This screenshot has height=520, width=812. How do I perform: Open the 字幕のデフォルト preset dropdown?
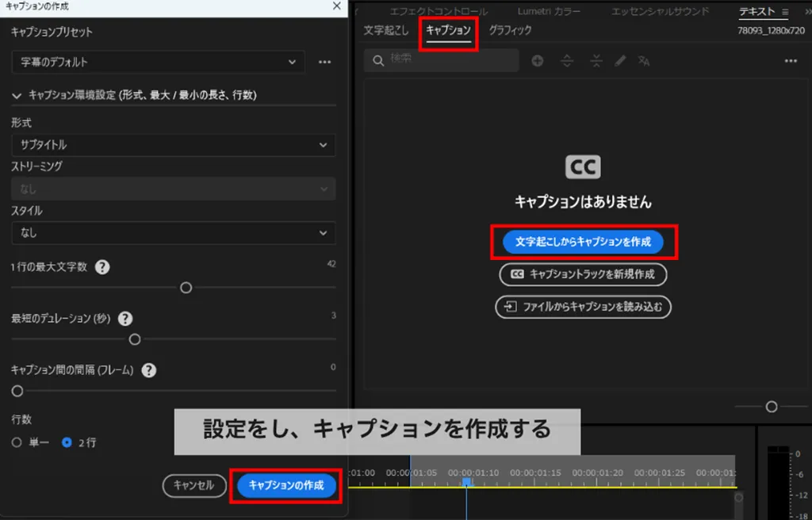[158, 62]
